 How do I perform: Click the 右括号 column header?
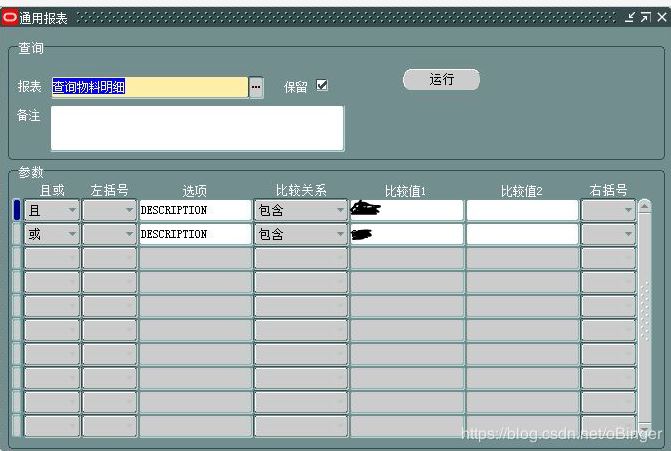[x=608, y=190]
